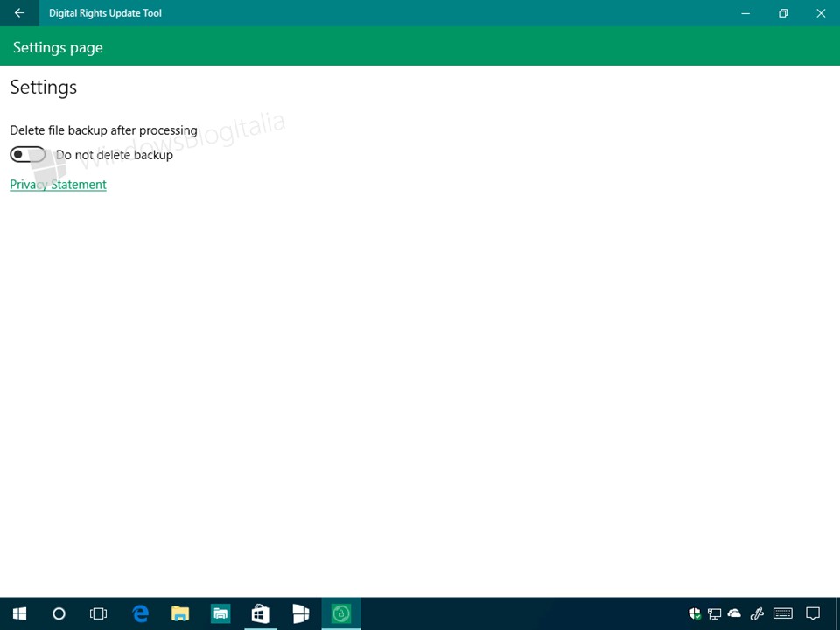Close the Digital Rights Update Tool window
840x630 pixels.
click(821, 13)
